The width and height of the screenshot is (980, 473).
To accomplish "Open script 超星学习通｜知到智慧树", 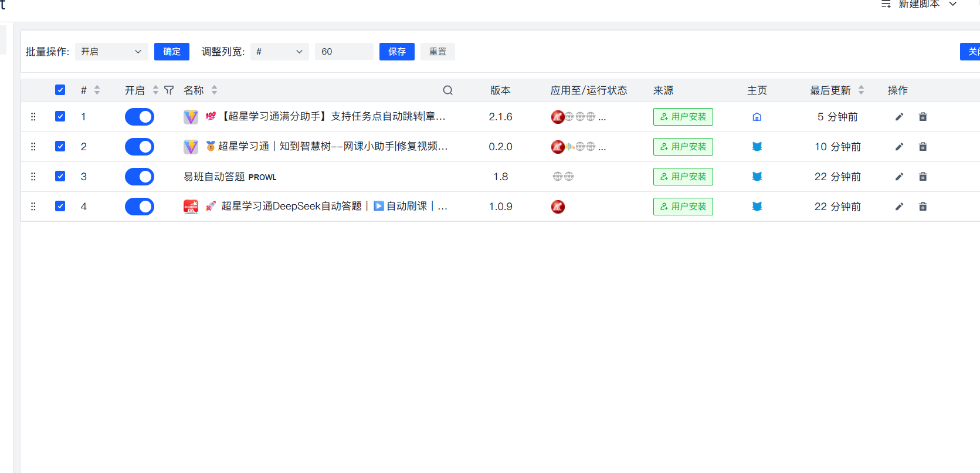I will (327, 147).
